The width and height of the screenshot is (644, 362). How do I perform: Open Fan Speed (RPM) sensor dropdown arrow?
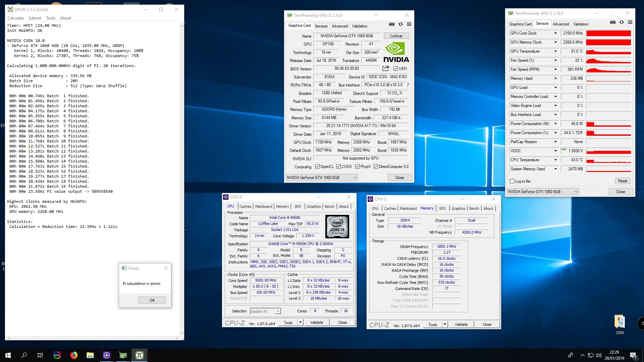click(x=555, y=69)
